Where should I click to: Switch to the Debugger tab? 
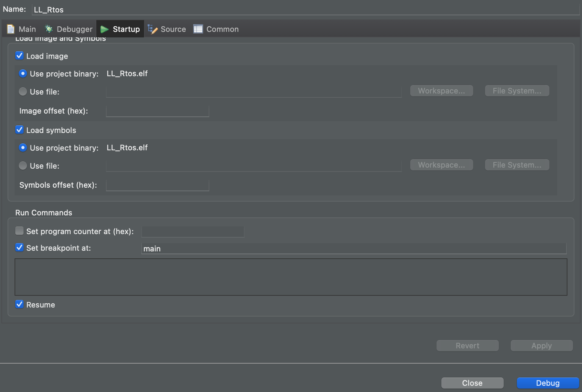pyautogui.click(x=69, y=29)
